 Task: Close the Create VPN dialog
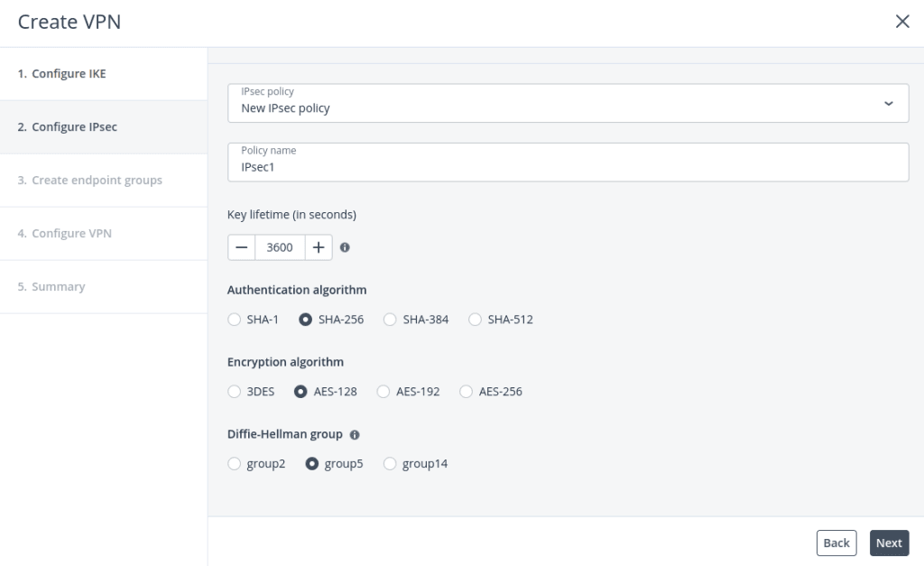pyautogui.click(x=902, y=22)
